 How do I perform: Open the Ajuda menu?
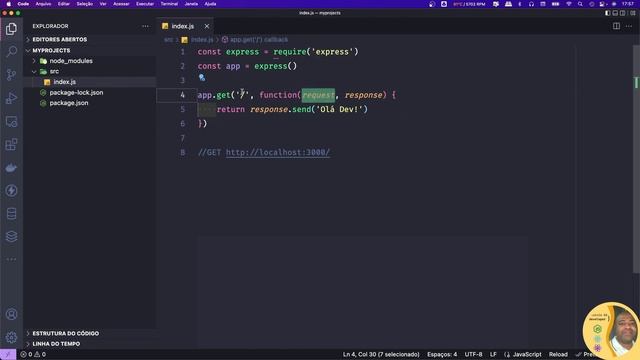210,4
